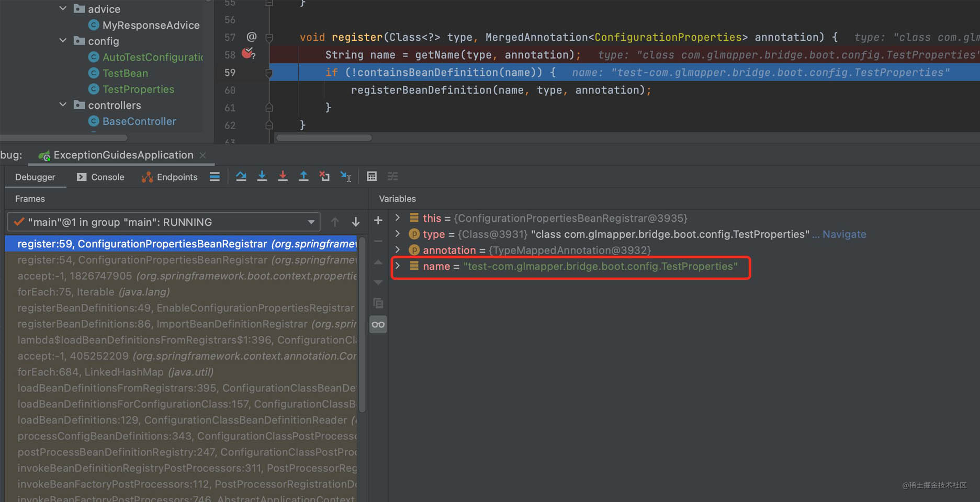
Task: Select frame forEach:684, LinkedHashMap
Action: coord(181,372)
